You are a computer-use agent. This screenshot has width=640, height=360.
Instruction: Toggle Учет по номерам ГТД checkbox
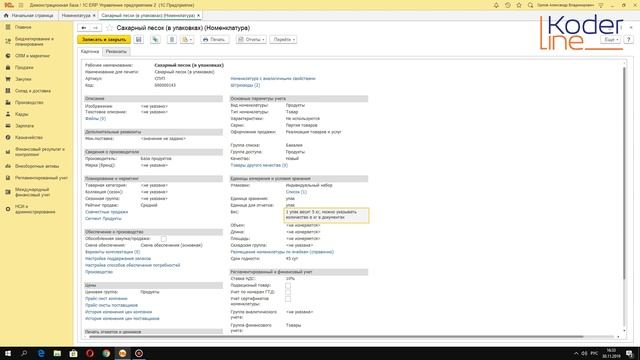(x=288, y=292)
